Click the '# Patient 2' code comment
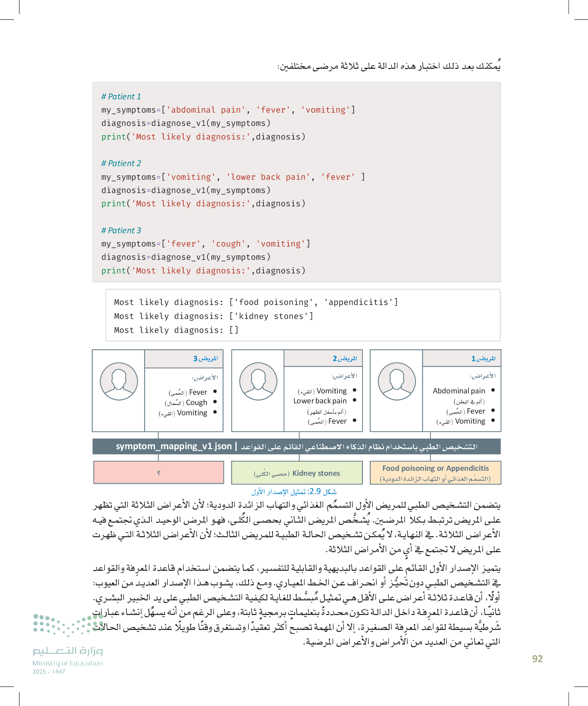The width and height of the screenshot is (588, 706). tap(121, 163)
